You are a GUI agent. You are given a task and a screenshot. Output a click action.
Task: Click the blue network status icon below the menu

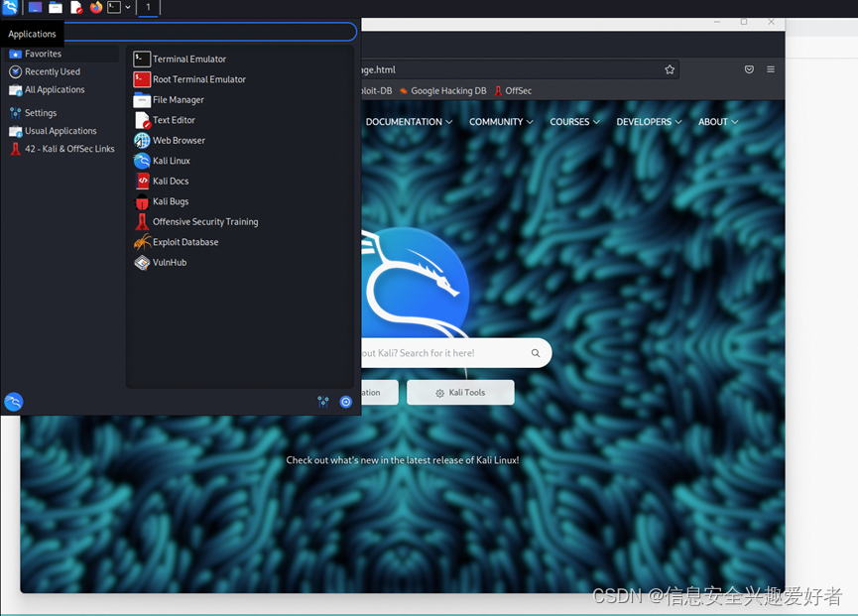(x=13, y=402)
